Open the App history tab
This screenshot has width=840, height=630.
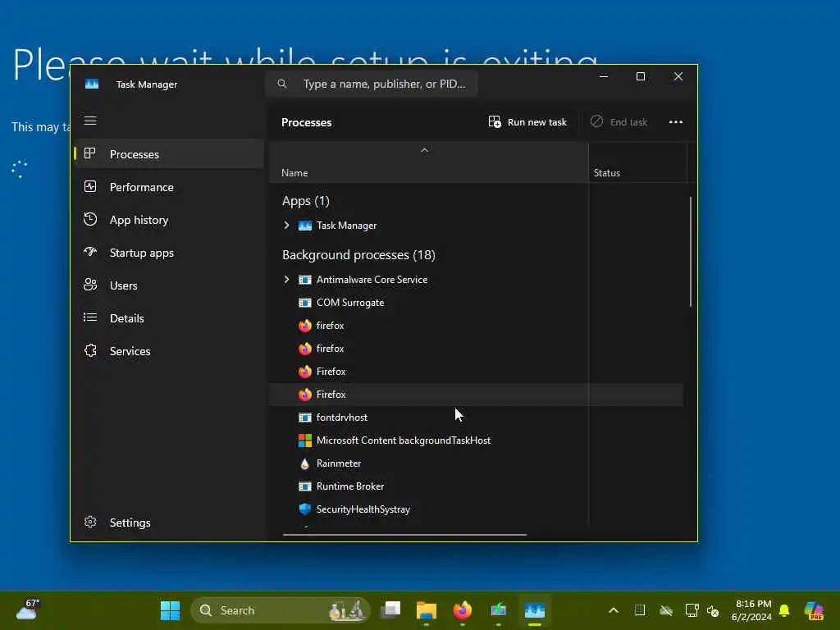coord(169,220)
